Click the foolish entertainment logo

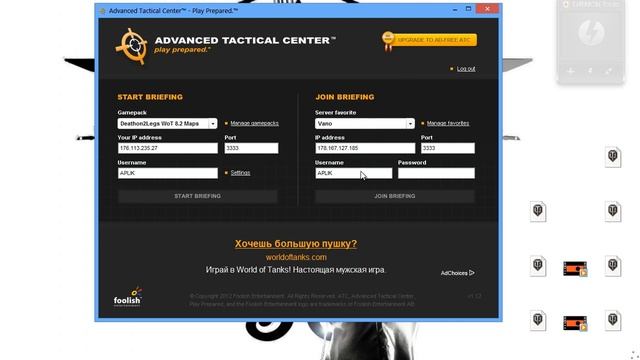(x=127, y=297)
